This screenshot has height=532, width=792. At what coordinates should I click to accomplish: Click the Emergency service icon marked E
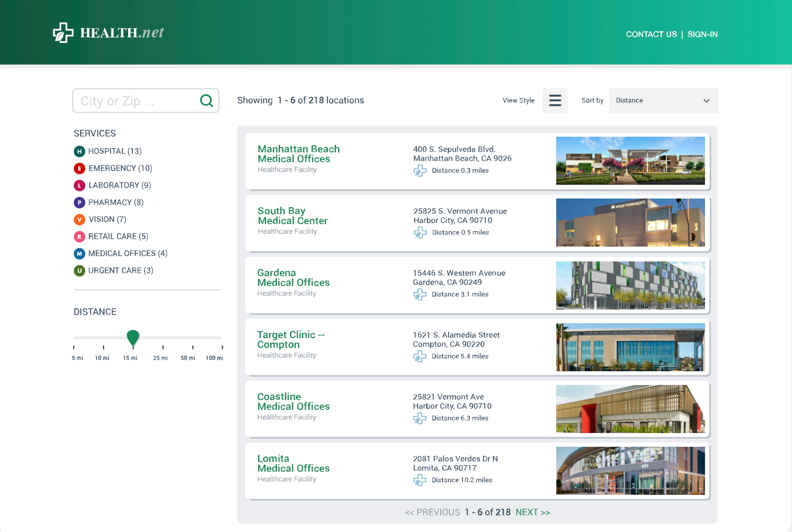80,168
